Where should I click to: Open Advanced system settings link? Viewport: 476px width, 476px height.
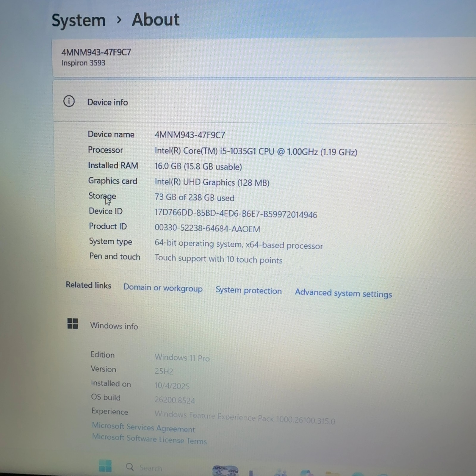coord(344,293)
